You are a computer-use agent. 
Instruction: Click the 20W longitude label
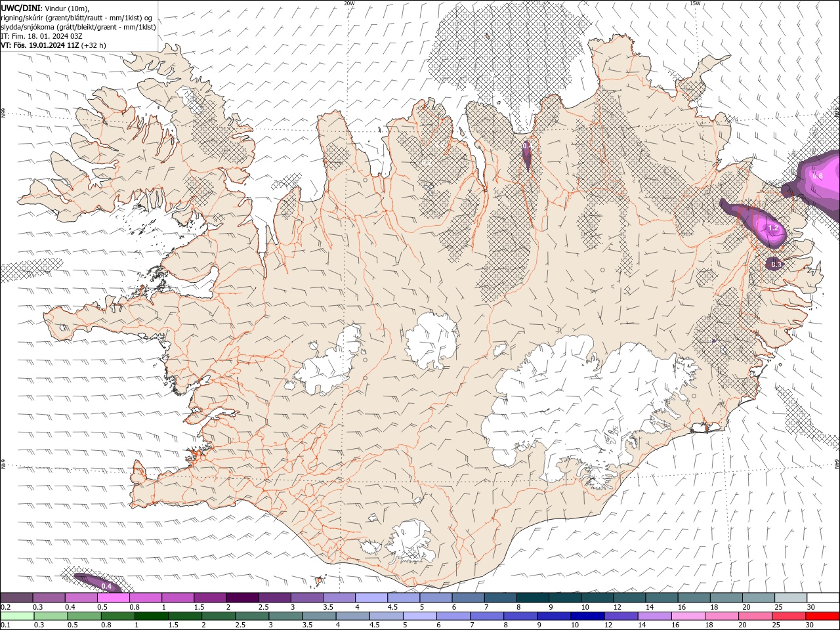(349, 3)
